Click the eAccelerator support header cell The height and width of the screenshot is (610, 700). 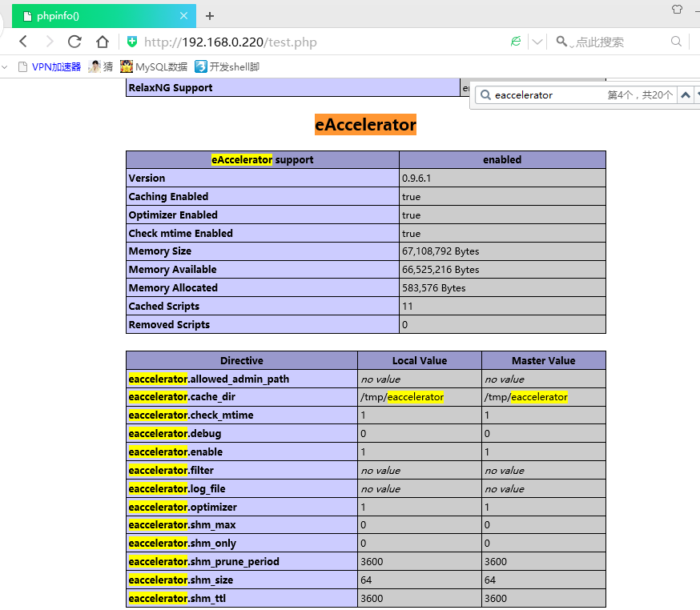pos(263,160)
